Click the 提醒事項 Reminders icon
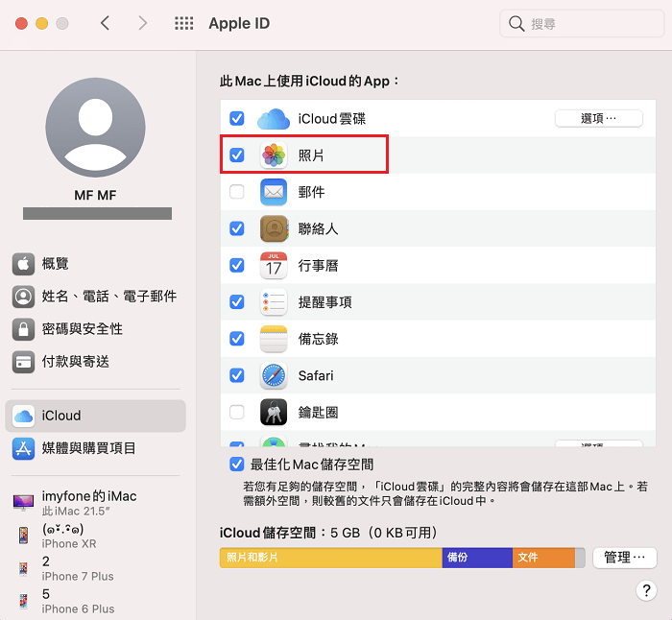Image resolution: width=672 pixels, height=620 pixels. pos(274,302)
